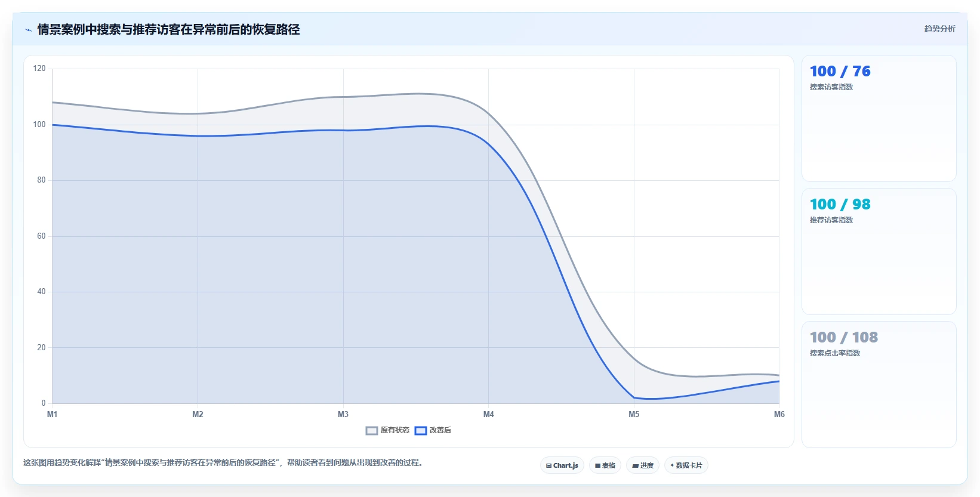The width and height of the screenshot is (980, 497).
Task: Click the M5 axis label
Action: [x=634, y=414]
